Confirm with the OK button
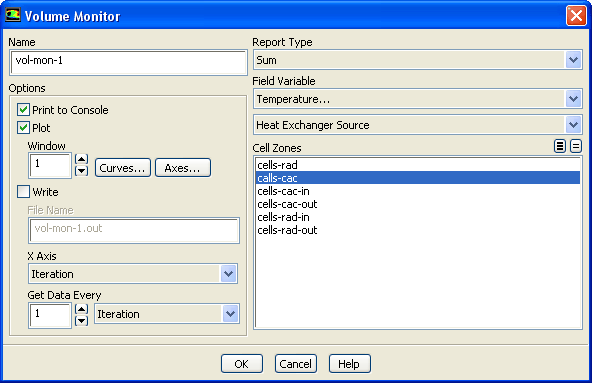 [242, 364]
